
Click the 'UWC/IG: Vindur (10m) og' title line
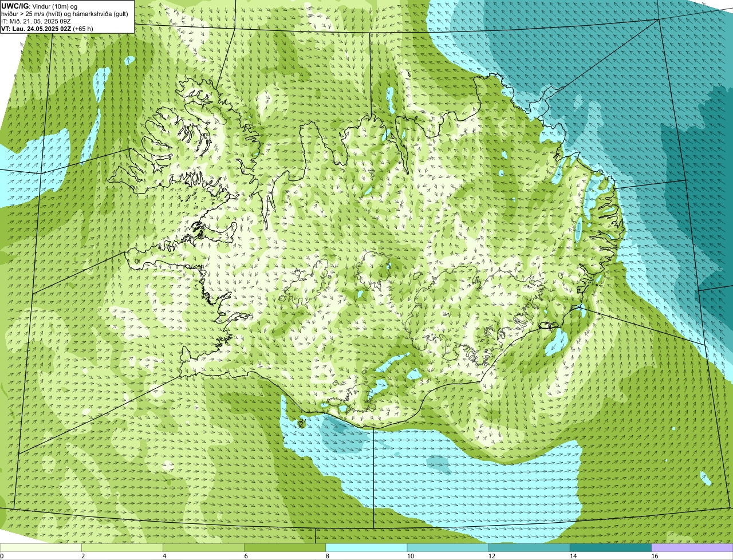click(x=40, y=6)
